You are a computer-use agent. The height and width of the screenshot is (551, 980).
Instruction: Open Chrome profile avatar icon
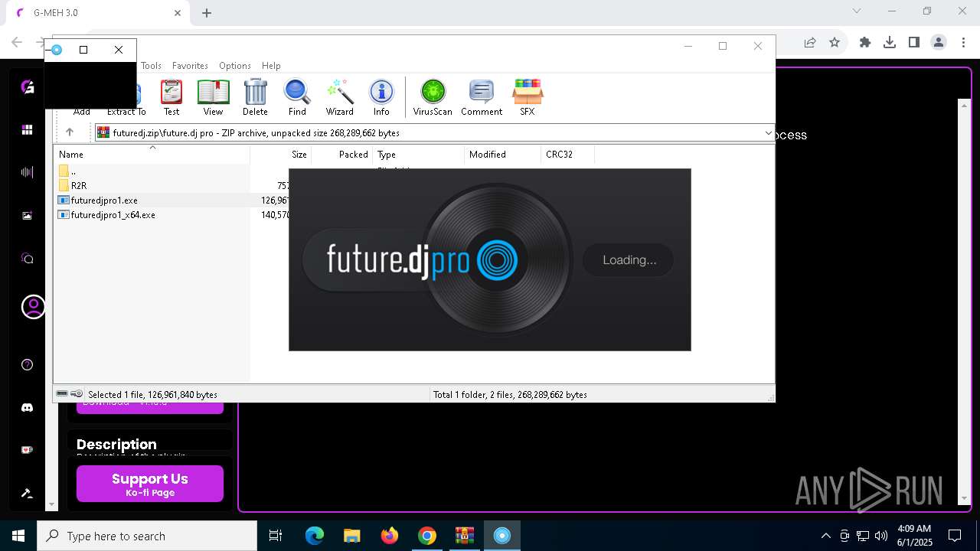tap(939, 43)
